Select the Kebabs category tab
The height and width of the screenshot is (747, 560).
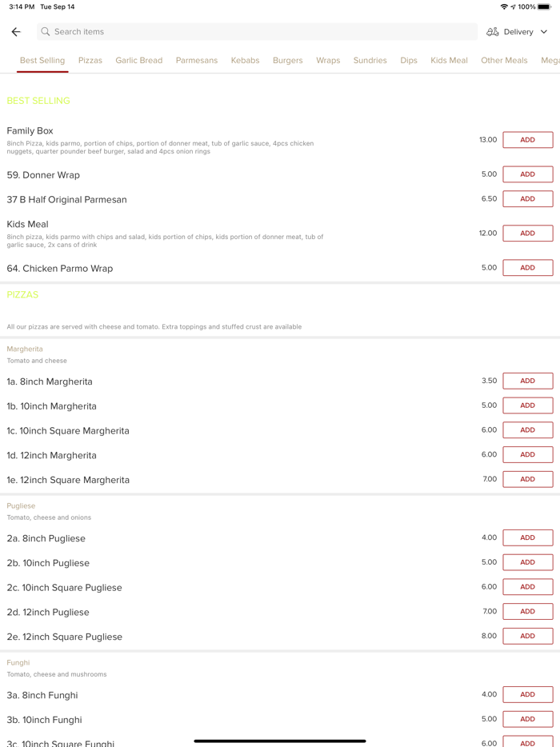coord(245,61)
